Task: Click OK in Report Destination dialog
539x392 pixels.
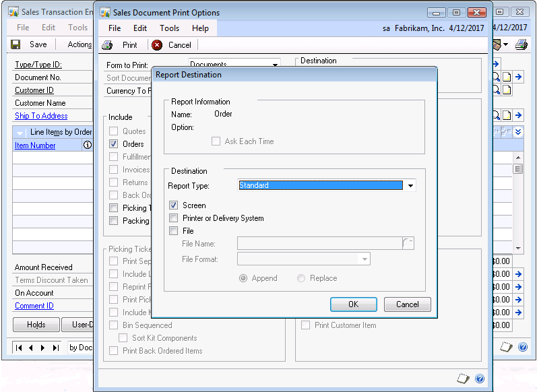Action: click(353, 304)
